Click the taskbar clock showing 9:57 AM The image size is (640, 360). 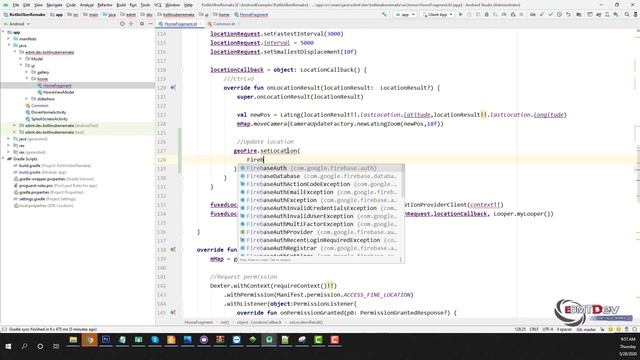click(628, 346)
